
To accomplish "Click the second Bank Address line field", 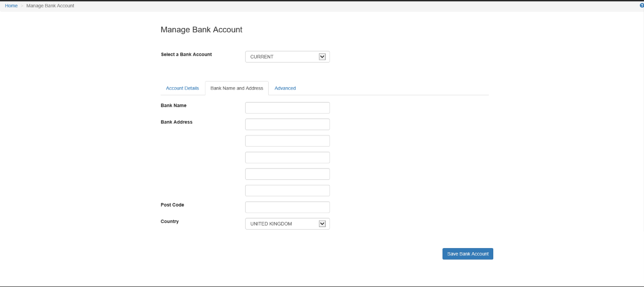I will pos(288,141).
